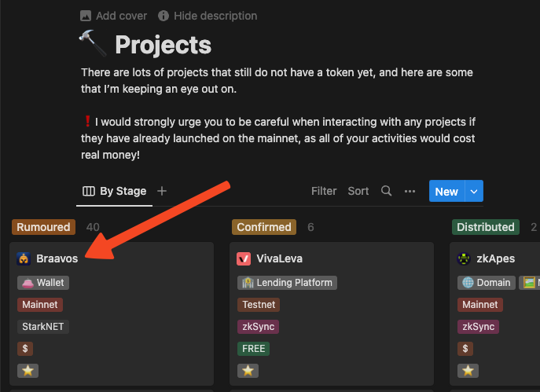Click zkSync tag on VivaLeva card

(259, 327)
